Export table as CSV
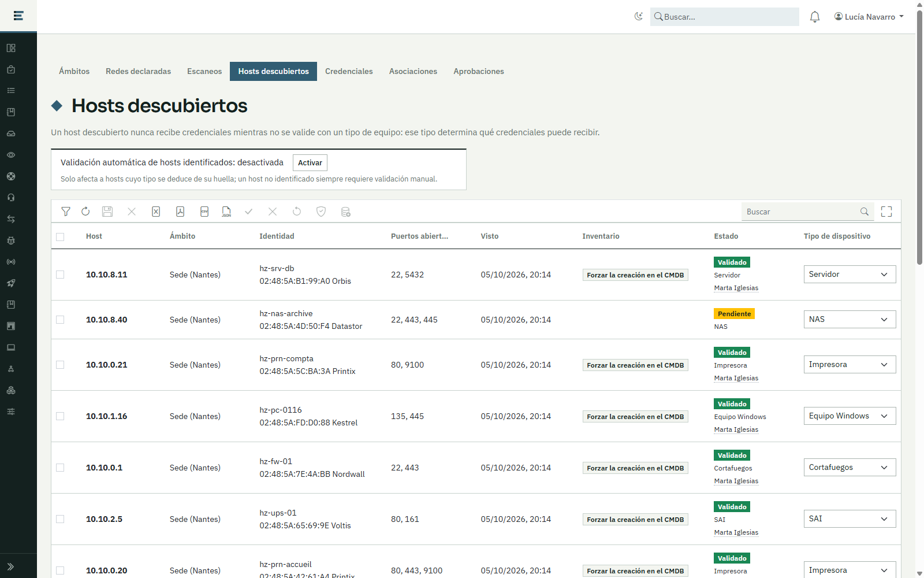Viewport: 924px width, 578px height. [x=204, y=212]
